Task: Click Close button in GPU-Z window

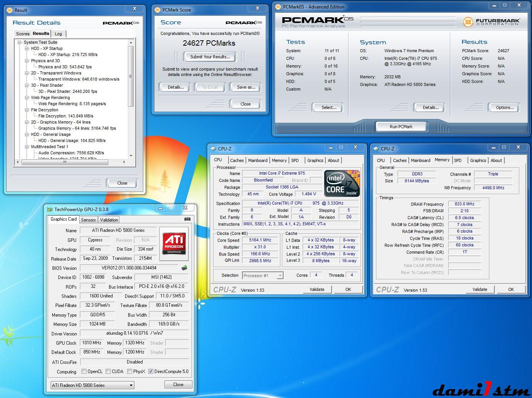Action: pyautogui.click(x=178, y=384)
